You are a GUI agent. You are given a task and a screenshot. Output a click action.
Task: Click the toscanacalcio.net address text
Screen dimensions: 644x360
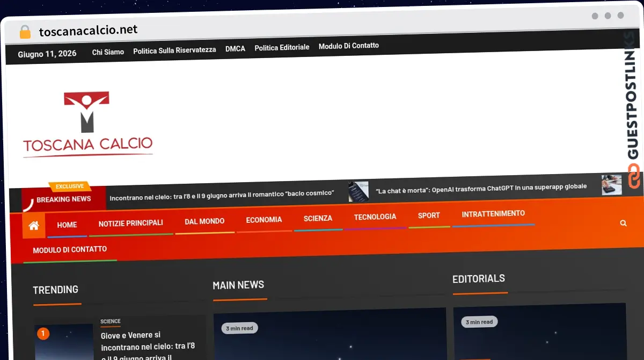88,30
